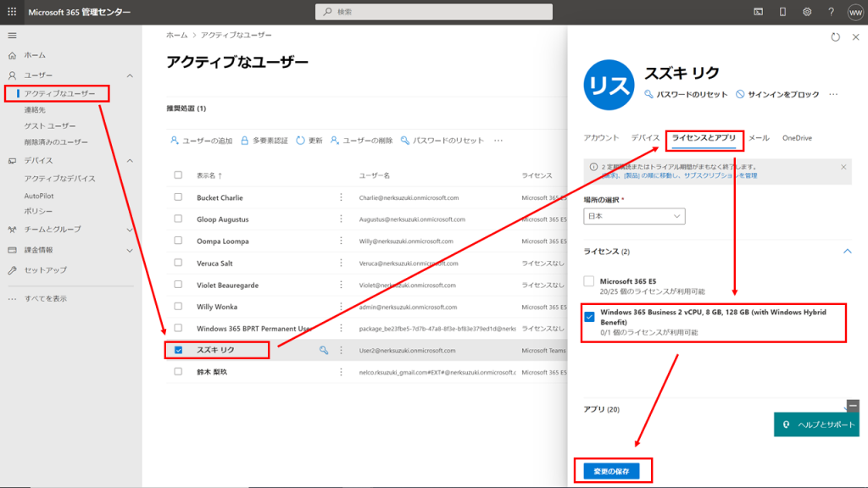Open the settings gear icon
868x488 pixels.
click(806, 12)
